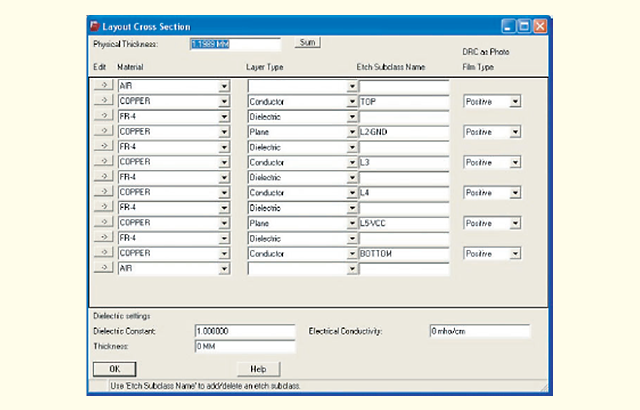
Task: Click the edit arrow for the BOTTOM layer
Action: (103, 253)
